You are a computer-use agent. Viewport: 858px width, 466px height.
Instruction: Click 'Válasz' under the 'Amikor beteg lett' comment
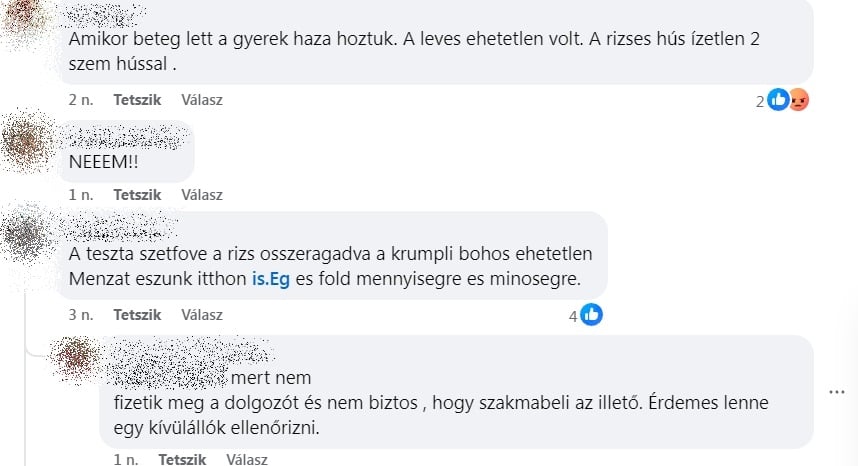pyautogui.click(x=202, y=100)
